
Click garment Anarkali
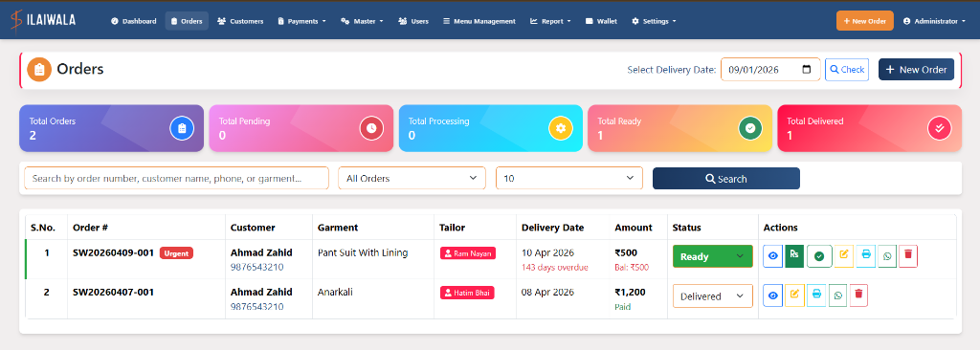336,292
